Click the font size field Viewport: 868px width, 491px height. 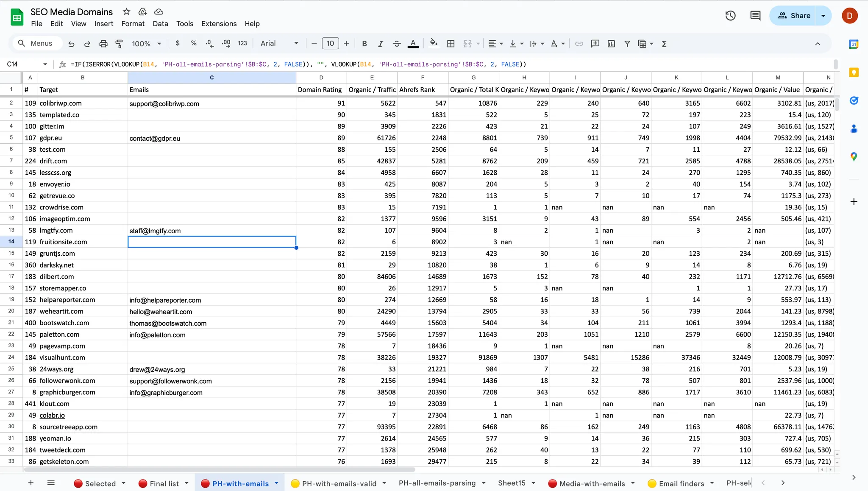[330, 43]
